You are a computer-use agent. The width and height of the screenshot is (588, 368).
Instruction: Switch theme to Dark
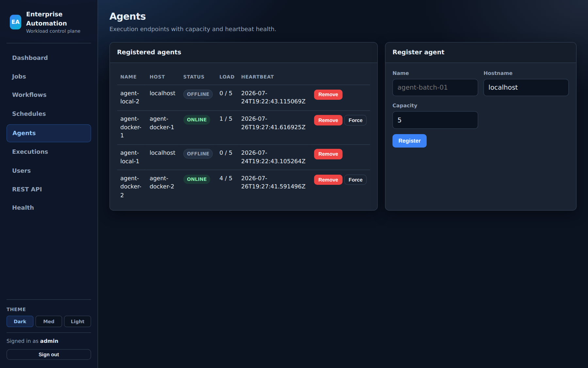(x=20, y=322)
